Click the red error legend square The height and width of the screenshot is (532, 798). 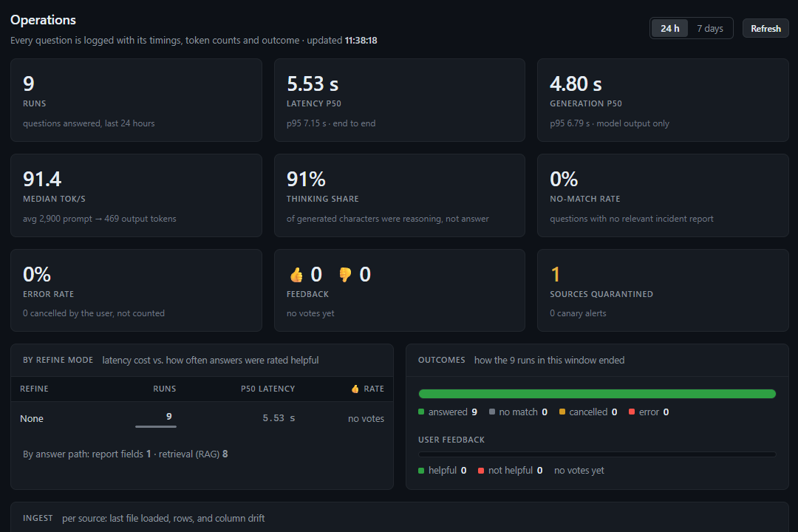click(x=632, y=412)
